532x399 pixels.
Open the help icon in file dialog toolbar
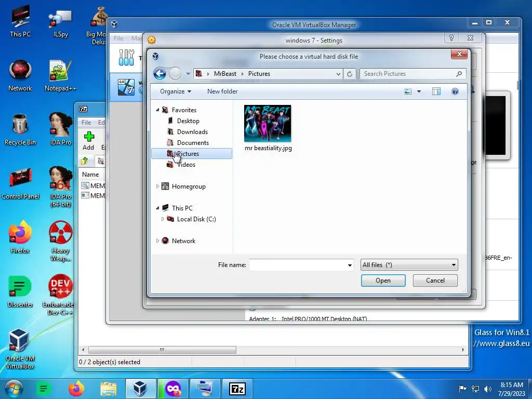(x=455, y=91)
